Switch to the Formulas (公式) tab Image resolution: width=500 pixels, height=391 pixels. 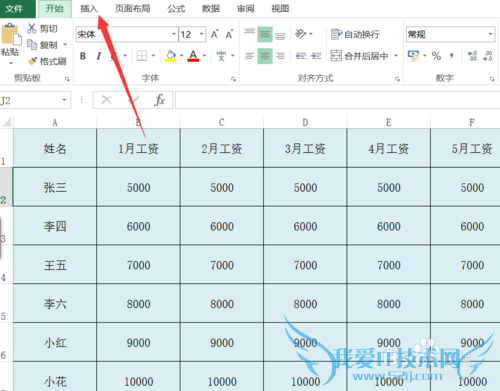tap(176, 9)
